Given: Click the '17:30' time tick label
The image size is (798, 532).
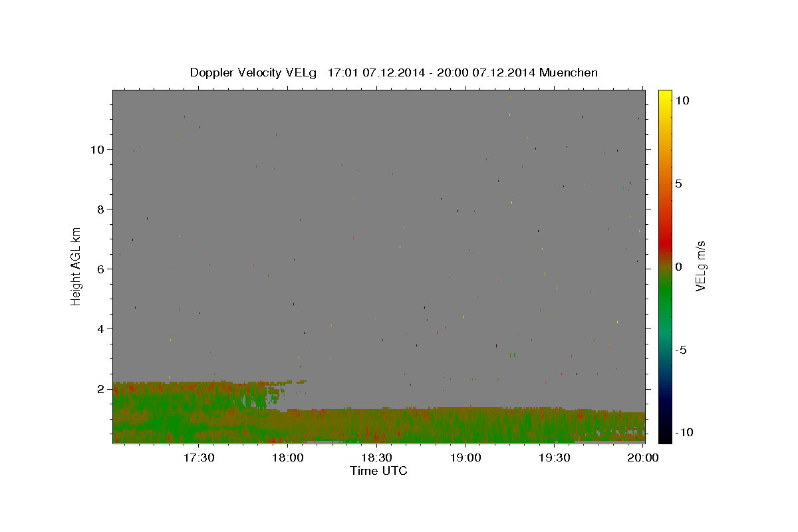Looking at the screenshot, I should tap(199, 458).
